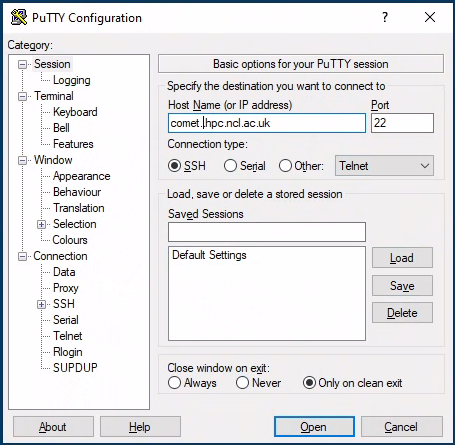Open the Connection category

[60, 256]
